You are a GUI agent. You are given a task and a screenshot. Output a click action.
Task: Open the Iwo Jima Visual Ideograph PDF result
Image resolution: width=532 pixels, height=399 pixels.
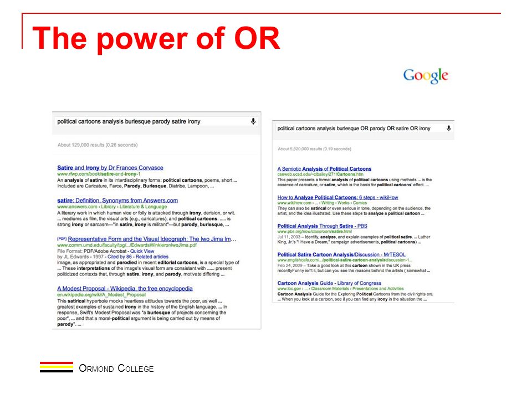coord(152,239)
